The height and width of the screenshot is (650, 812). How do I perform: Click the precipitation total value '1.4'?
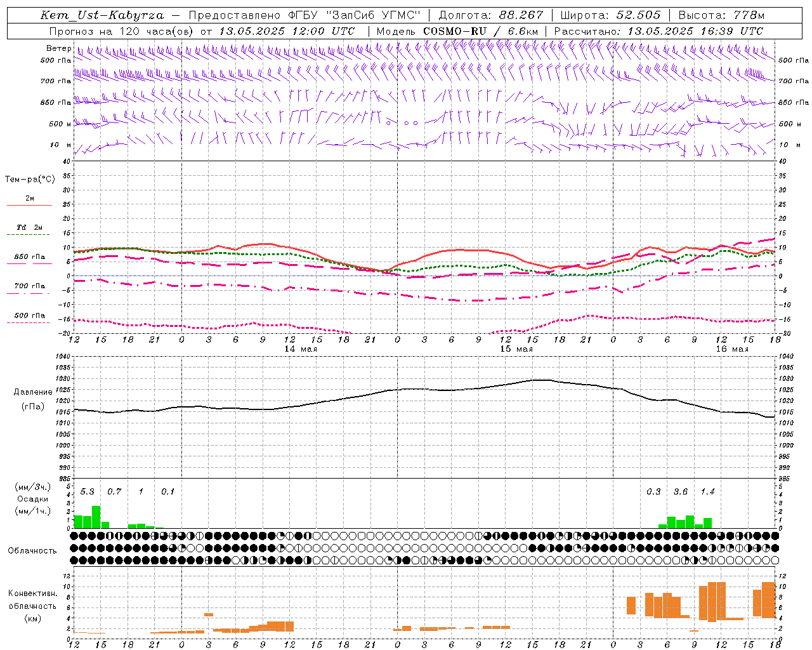707,492
